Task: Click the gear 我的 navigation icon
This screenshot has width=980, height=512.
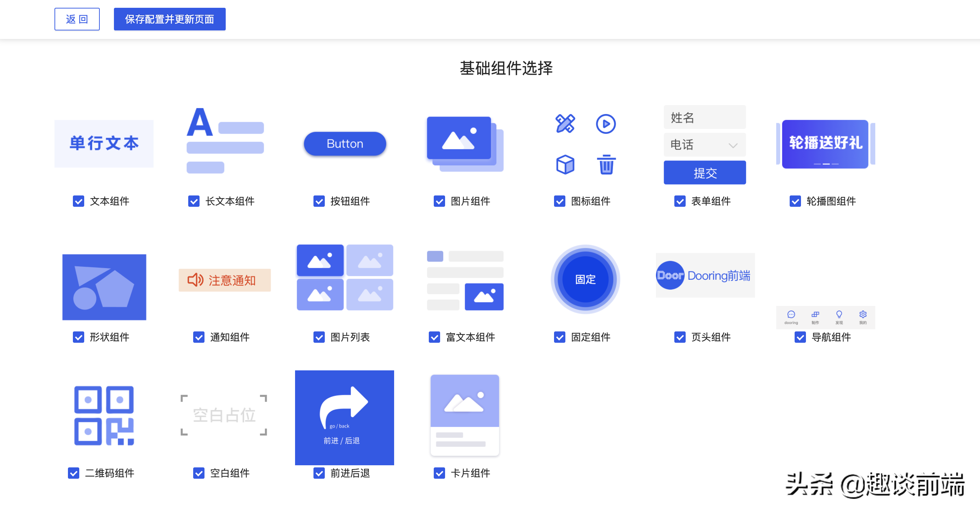Action: pos(863,315)
